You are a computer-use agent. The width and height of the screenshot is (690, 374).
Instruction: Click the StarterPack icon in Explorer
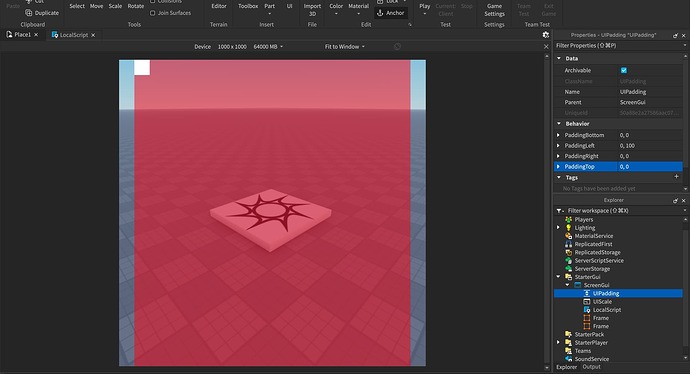point(569,334)
